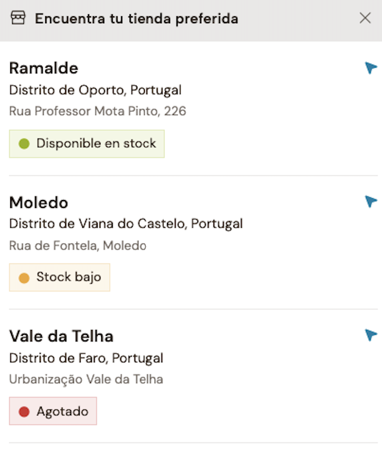Click the green dot in Disponible en stock
The image size is (382, 457).
click(x=24, y=144)
